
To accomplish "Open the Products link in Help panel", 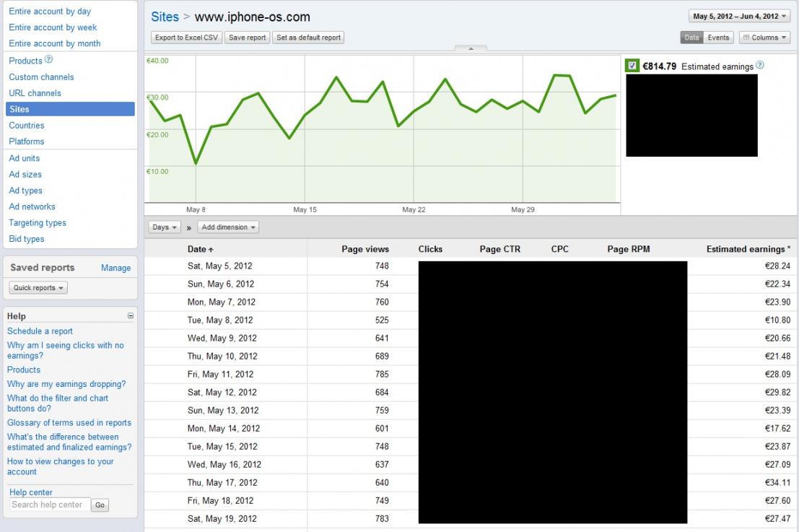I will (x=23, y=370).
